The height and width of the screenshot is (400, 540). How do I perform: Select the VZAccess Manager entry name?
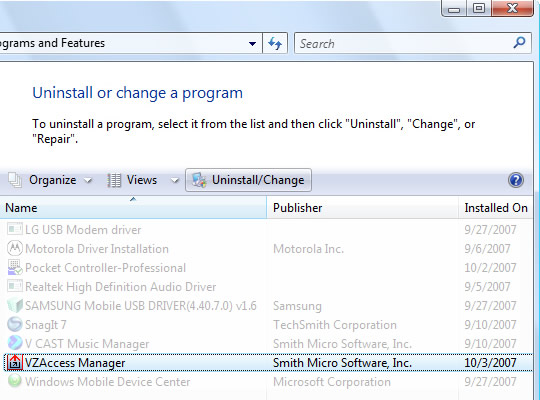[x=75, y=363]
